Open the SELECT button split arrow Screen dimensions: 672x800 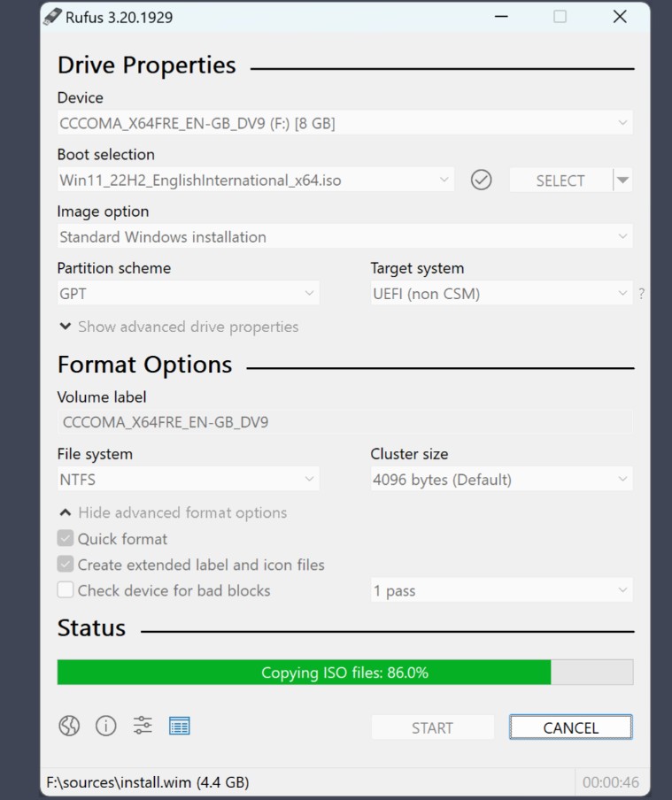(622, 181)
